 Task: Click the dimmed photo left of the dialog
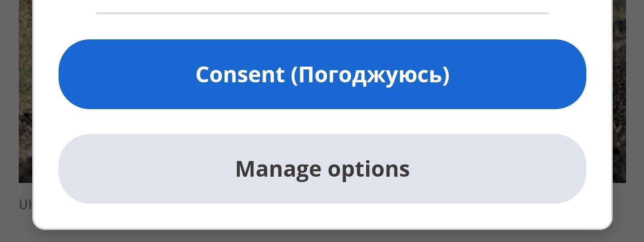click(x=25, y=89)
